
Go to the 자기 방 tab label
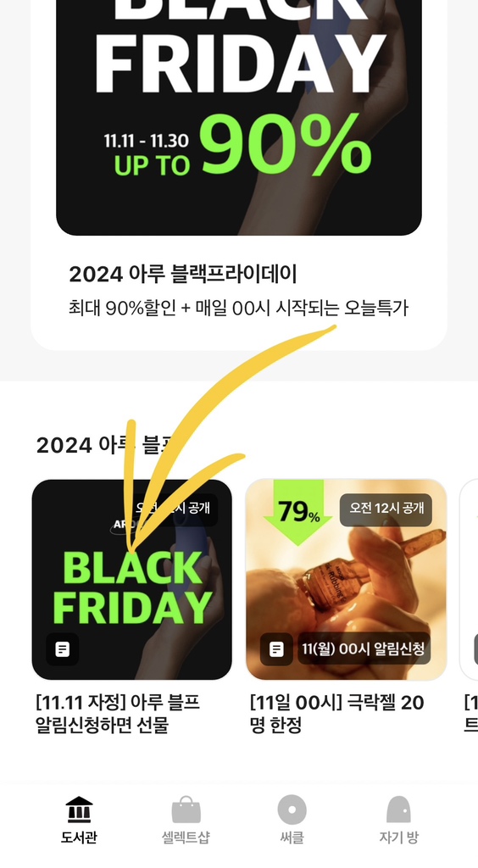(x=398, y=837)
